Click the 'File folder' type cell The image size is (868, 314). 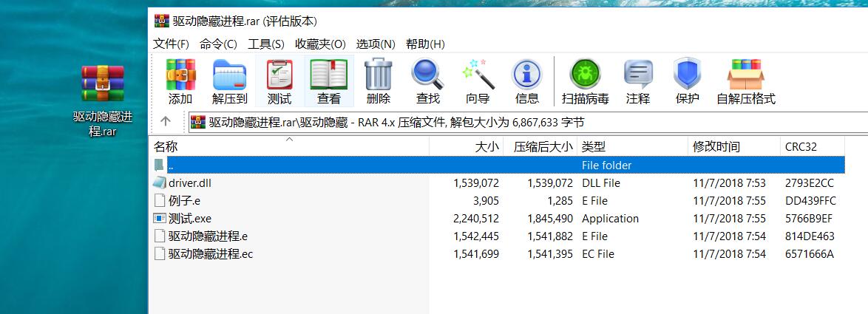(x=607, y=165)
